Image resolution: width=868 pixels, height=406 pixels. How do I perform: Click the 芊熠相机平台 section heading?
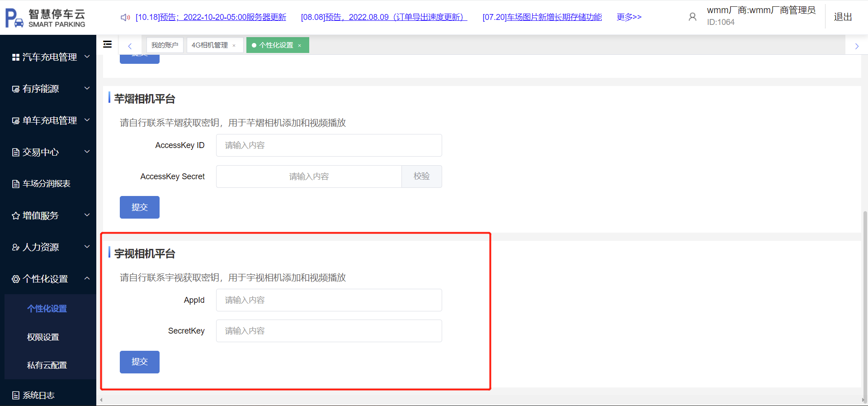(x=145, y=99)
